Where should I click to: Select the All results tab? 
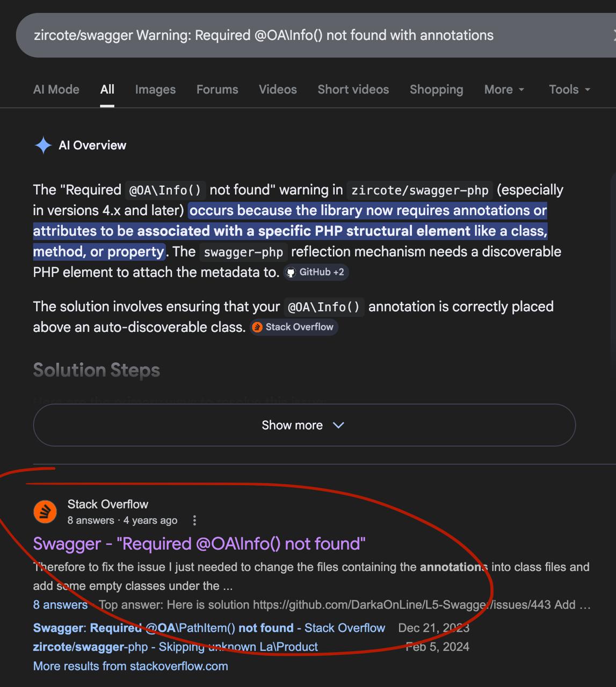tap(107, 90)
